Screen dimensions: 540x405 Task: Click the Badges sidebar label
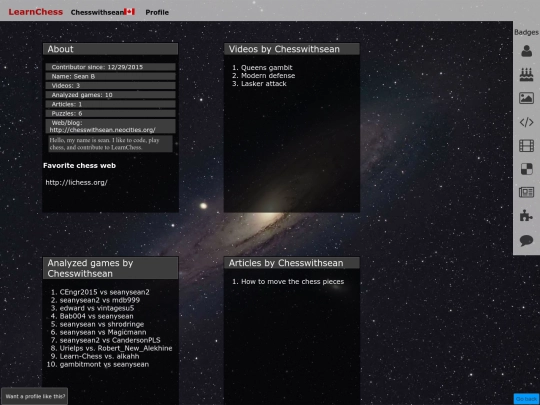click(526, 32)
